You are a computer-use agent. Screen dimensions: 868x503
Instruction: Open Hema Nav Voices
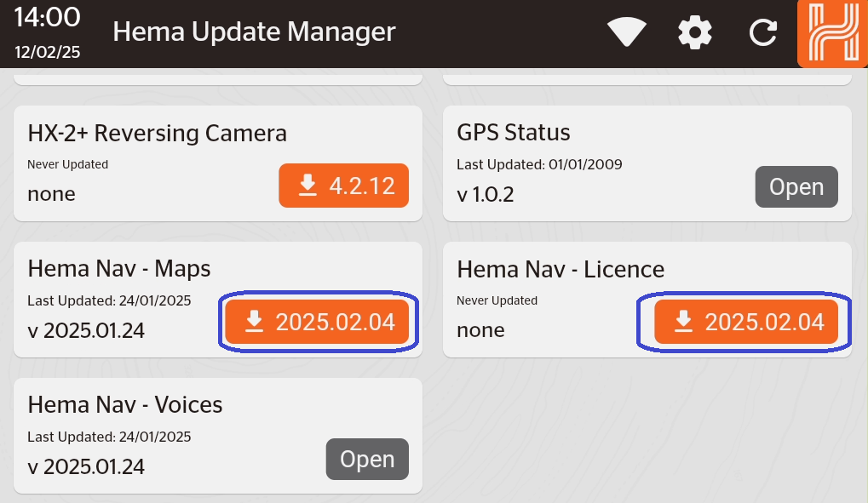367,459
